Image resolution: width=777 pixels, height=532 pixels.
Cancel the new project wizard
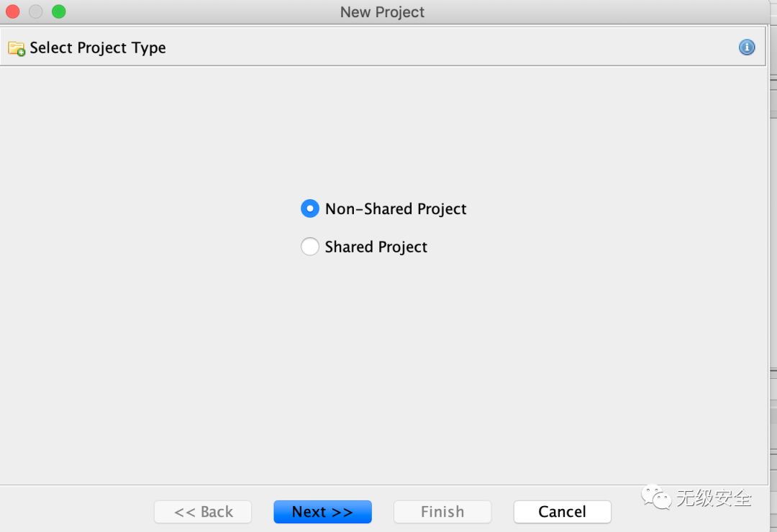[x=562, y=512]
